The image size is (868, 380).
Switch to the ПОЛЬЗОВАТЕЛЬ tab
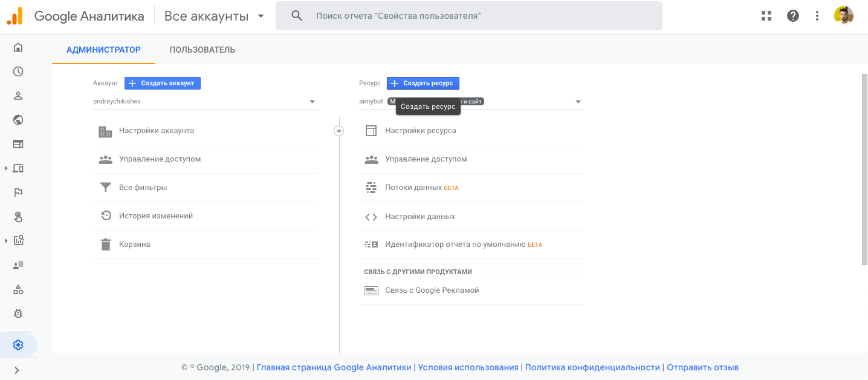tap(202, 50)
